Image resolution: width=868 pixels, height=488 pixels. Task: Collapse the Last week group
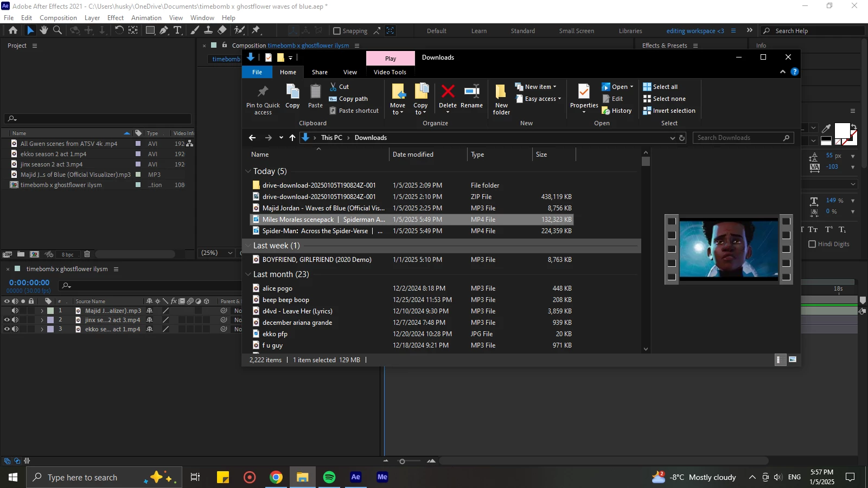(248, 246)
